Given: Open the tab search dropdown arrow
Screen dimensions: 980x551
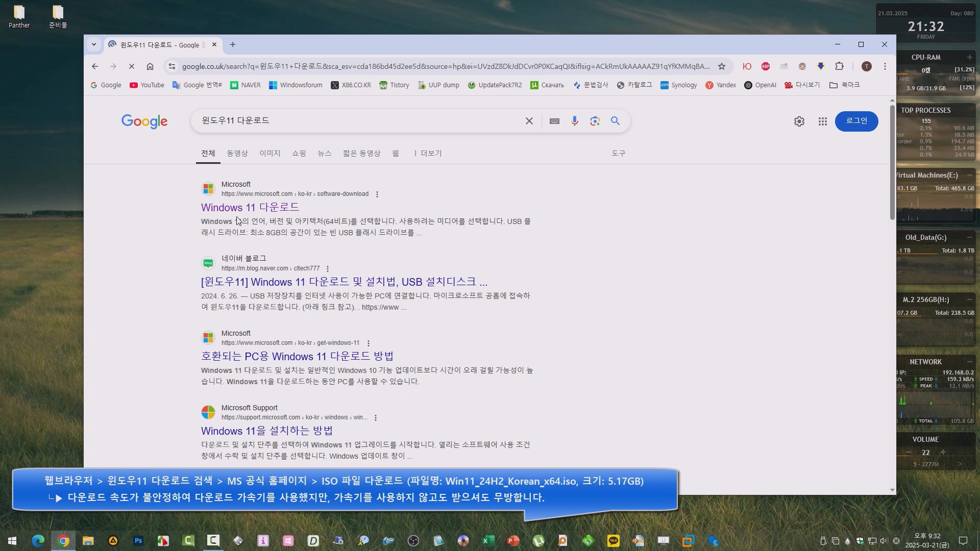Looking at the screenshot, I should point(93,45).
